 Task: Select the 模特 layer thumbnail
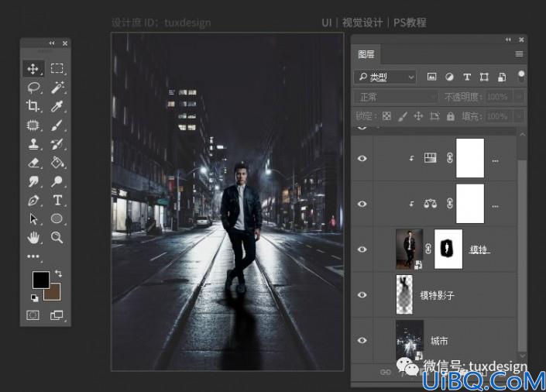410,249
